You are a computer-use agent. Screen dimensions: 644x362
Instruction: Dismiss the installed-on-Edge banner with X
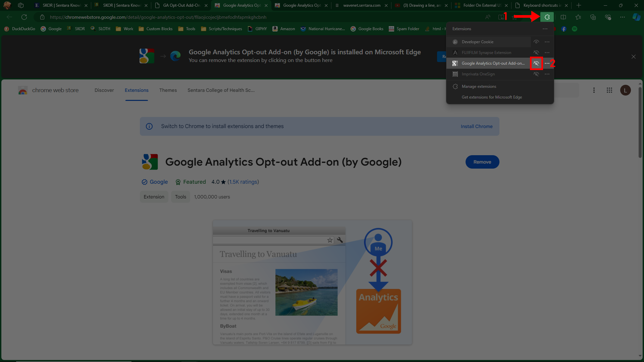coord(634,57)
